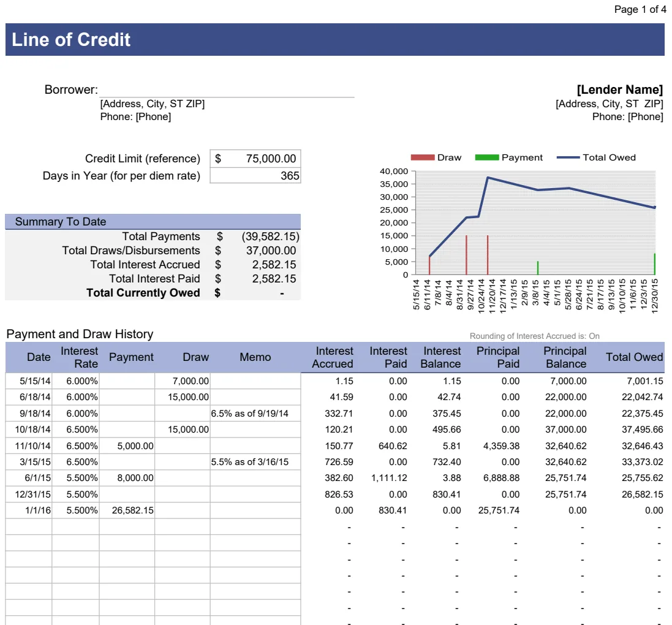Viewport: 672px width, 625px height.
Task: Click the [Lender Name] placeholder
Action: pyautogui.click(x=620, y=89)
